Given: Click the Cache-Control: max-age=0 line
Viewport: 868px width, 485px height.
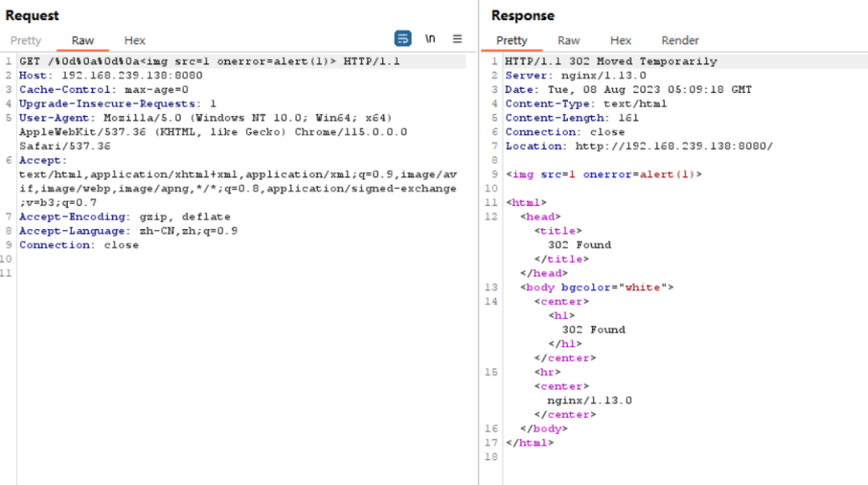Looking at the screenshot, I should click(104, 89).
